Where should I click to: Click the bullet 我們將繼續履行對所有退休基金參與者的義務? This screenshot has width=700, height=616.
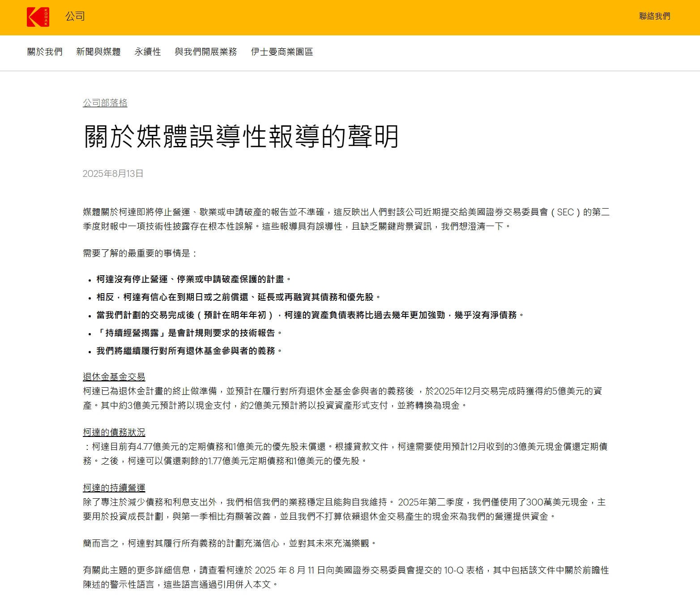(x=189, y=351)
